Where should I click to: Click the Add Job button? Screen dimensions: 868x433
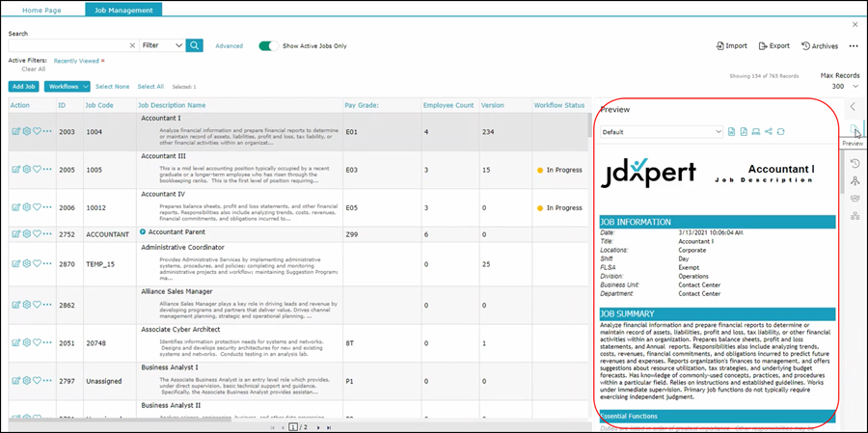[24, 87]
